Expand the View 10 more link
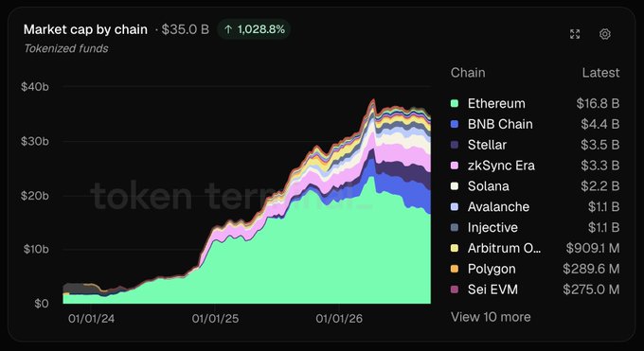Image resolution: width=644 pixels, height=351 pixels. coord(491,317)
